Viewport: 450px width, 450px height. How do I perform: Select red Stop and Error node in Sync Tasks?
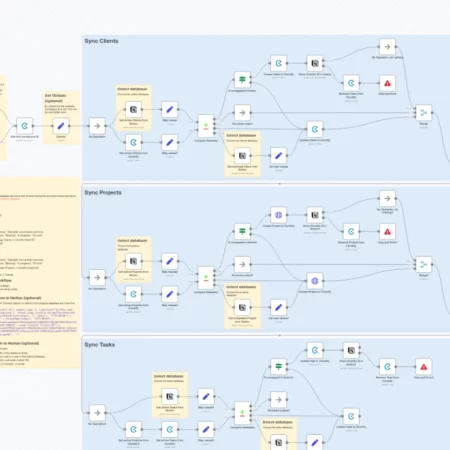pyautogui.click(x=424, y=367)
